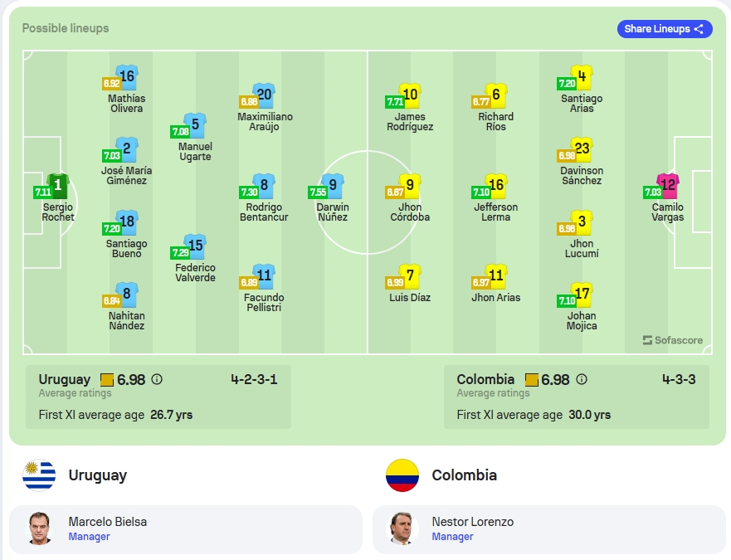Open the Colombia flag icon
Image resolution: width=731 pixels, height=560 pixels.
402,475
